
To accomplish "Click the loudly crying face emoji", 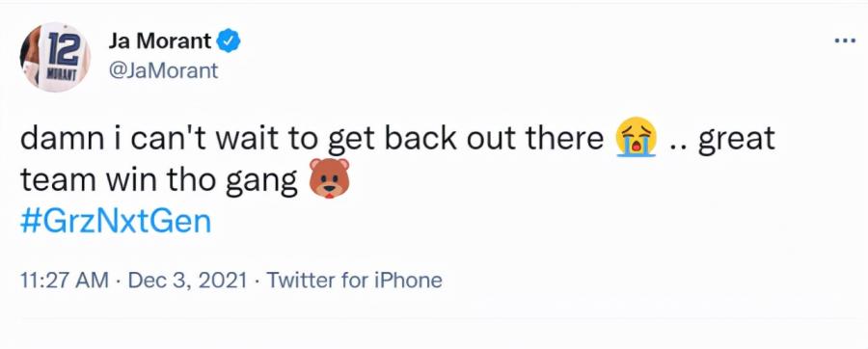I will coord(637,137).
